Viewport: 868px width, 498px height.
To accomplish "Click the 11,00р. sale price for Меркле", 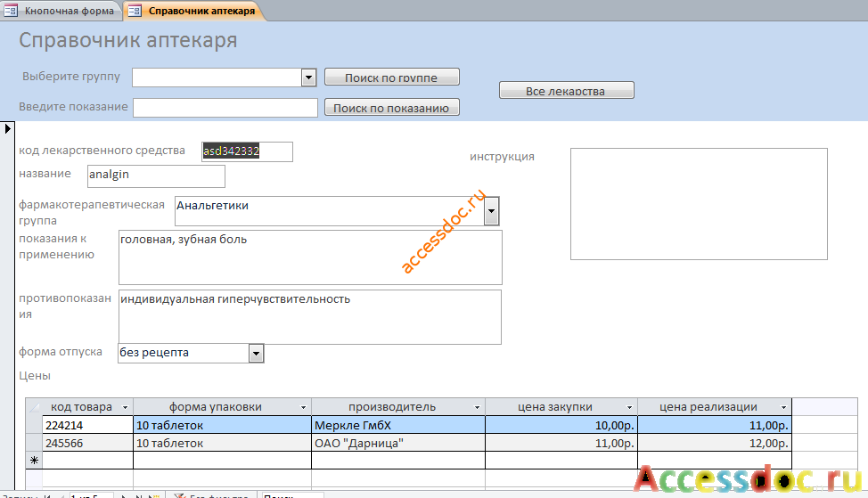I will tap(715, 425).
